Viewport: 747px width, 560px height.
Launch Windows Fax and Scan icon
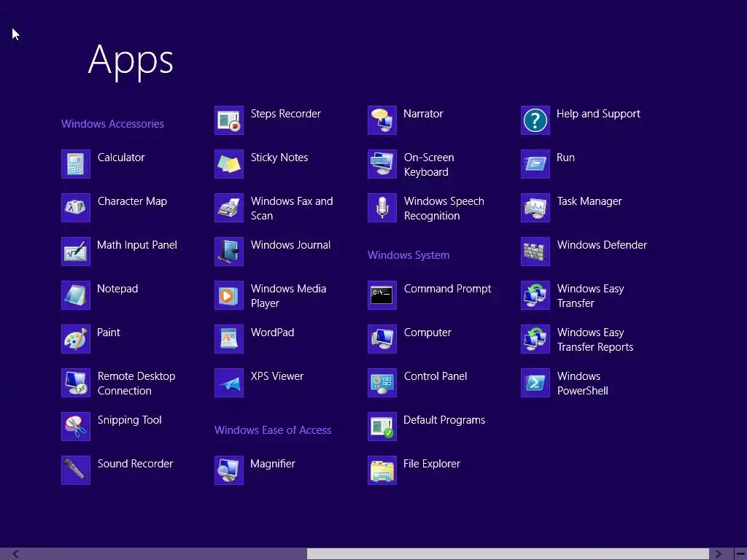[229, 208]
